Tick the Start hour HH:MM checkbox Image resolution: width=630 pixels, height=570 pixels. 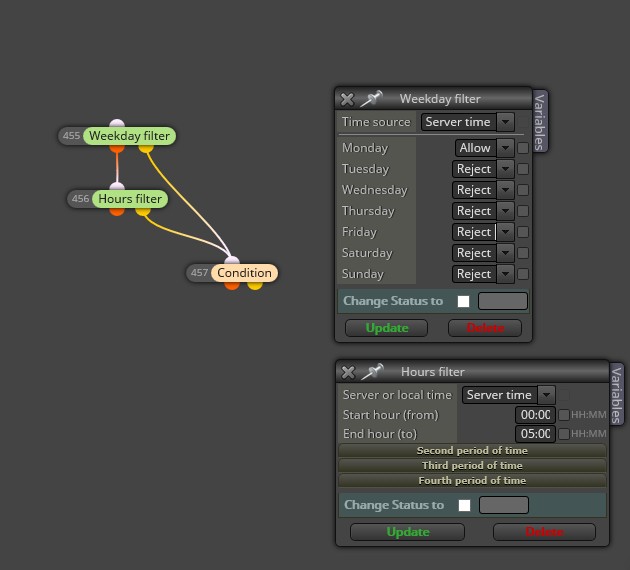(x=564, y=415)
